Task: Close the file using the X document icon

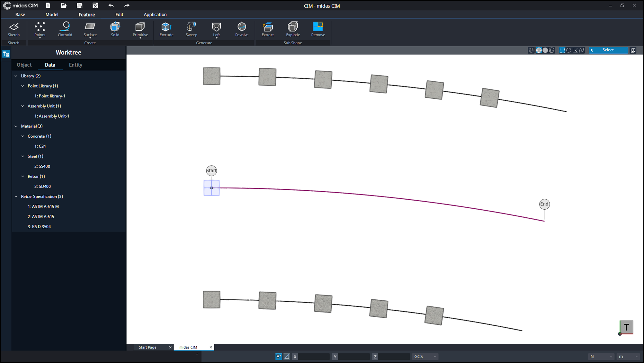Action: coord(95,5)
